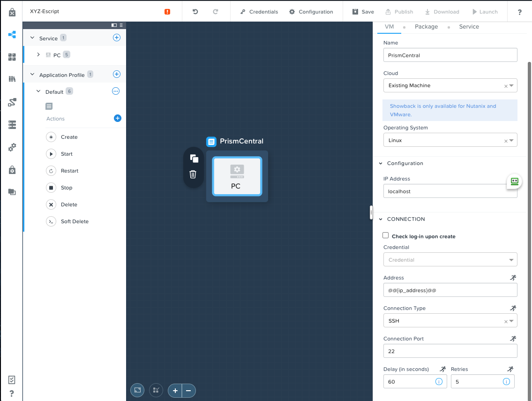Image resolution: width=532 pixels, height=401 pixels.
Task: Switch to the Package tab
Action: pos(426,27)
